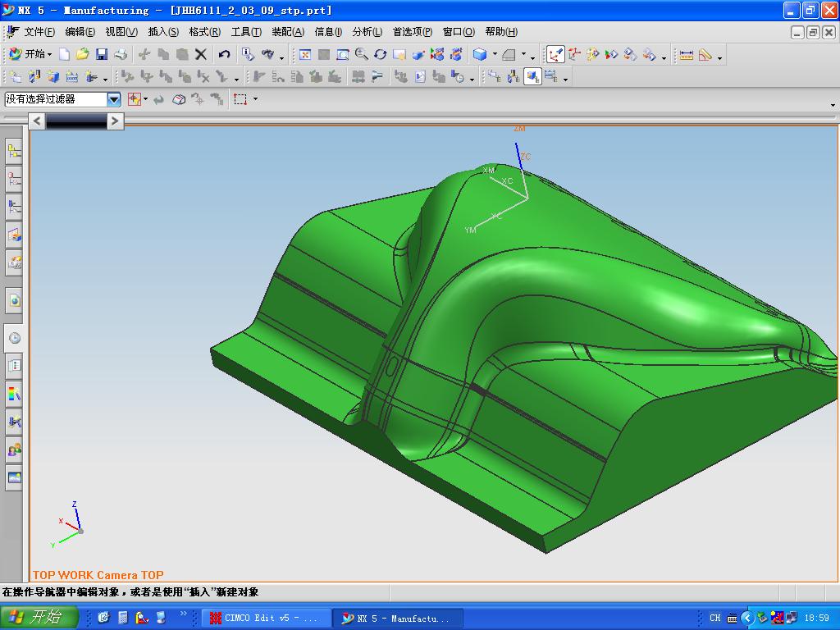Click NX 5 Manufacturing taskbar button
The image size is (840, 630).
click(398, 618)
